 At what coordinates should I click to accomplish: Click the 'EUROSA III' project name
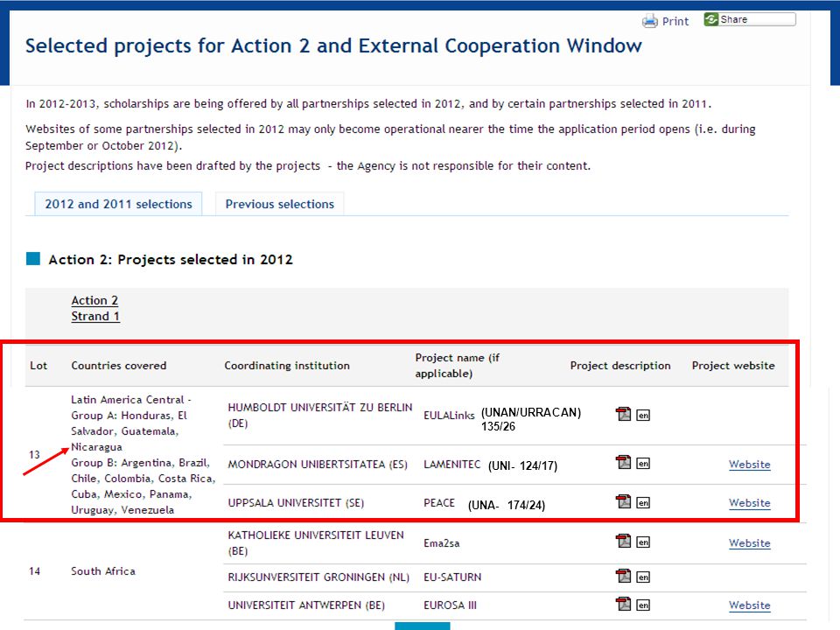click(x=450, y=605)
